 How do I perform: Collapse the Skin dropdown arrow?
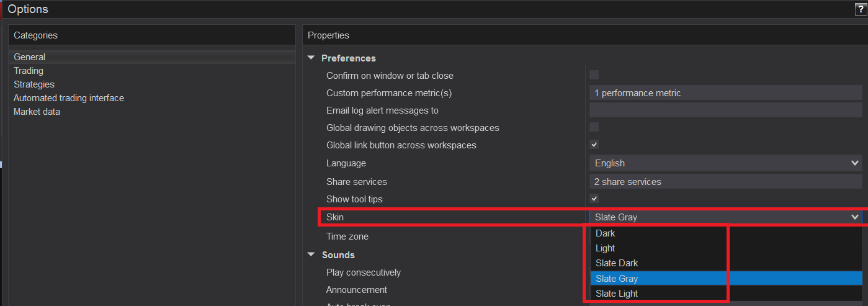coord(854,217)
